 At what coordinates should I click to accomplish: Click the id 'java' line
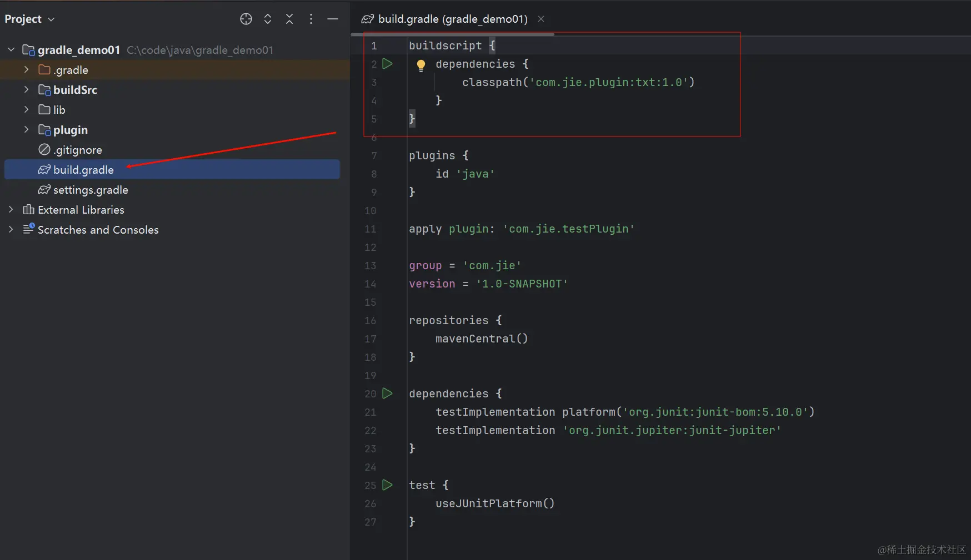465,174
